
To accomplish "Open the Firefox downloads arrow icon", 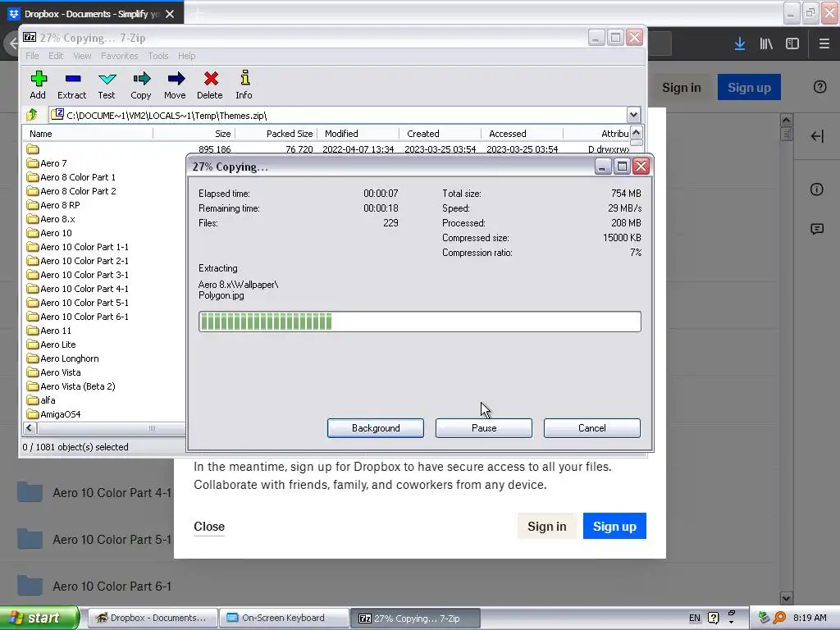I will click(x=740, y=44).
